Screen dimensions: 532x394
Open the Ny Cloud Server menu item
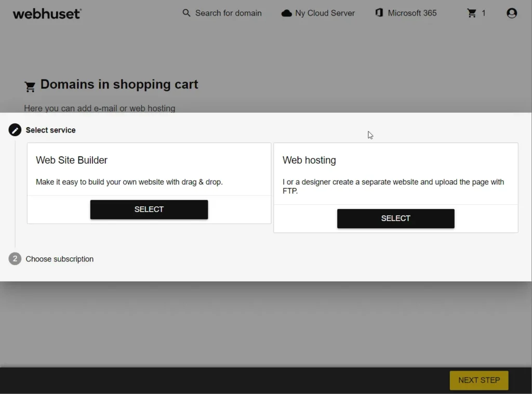click(325, 13)
